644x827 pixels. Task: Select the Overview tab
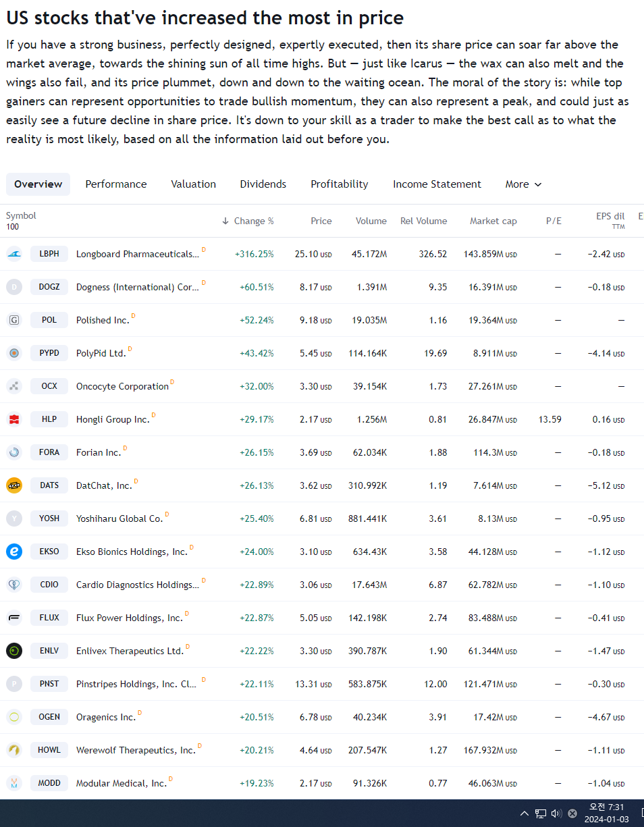click(38, 184)
